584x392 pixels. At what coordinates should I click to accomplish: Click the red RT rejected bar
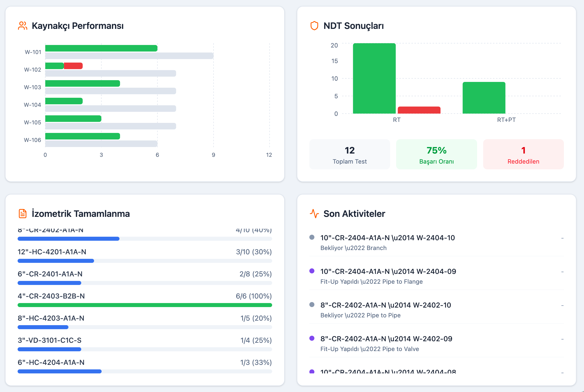point(419,110)
